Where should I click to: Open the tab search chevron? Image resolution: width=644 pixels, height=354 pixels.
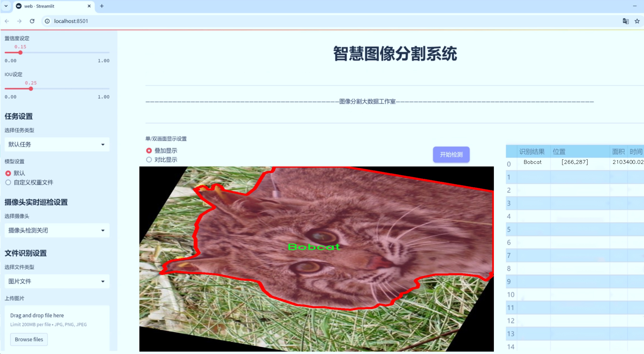[6, 6]
